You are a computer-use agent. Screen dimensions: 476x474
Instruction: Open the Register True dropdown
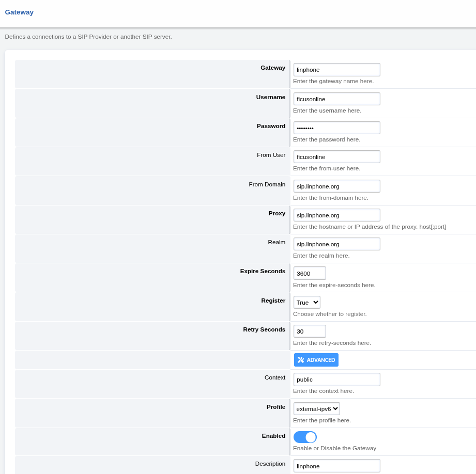coord(307,303)
